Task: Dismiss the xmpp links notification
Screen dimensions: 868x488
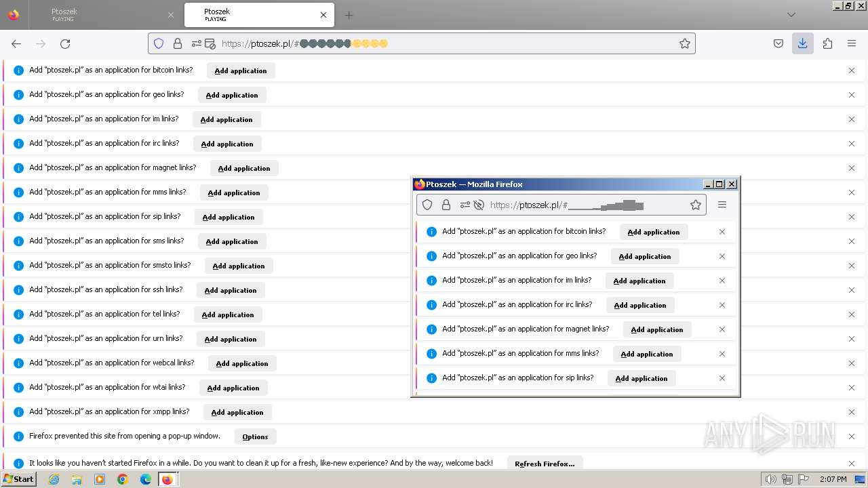Action: (852, 412)
